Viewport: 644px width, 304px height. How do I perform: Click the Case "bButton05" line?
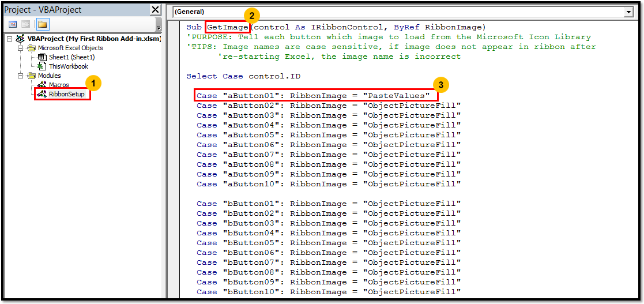tap(329, 243)
